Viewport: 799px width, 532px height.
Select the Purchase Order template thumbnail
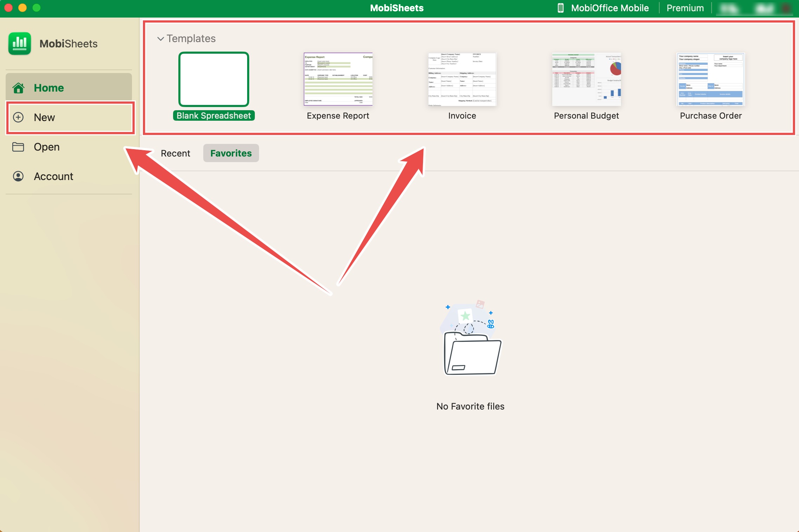[711, 79]
